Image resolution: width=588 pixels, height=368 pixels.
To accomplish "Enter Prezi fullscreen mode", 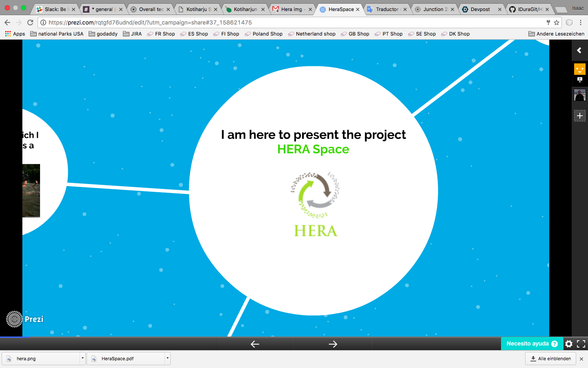I will pyautogui.click(x=581, y=344).
